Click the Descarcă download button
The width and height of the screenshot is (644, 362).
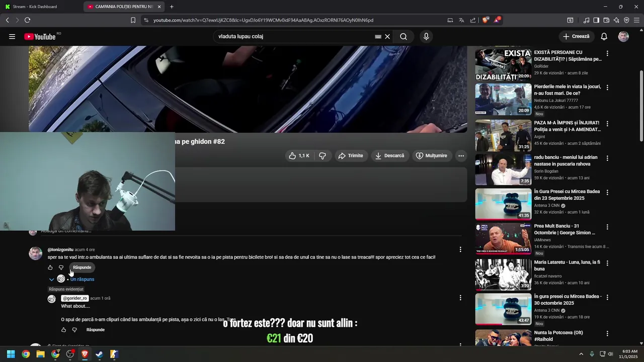[x=390, y=156]
